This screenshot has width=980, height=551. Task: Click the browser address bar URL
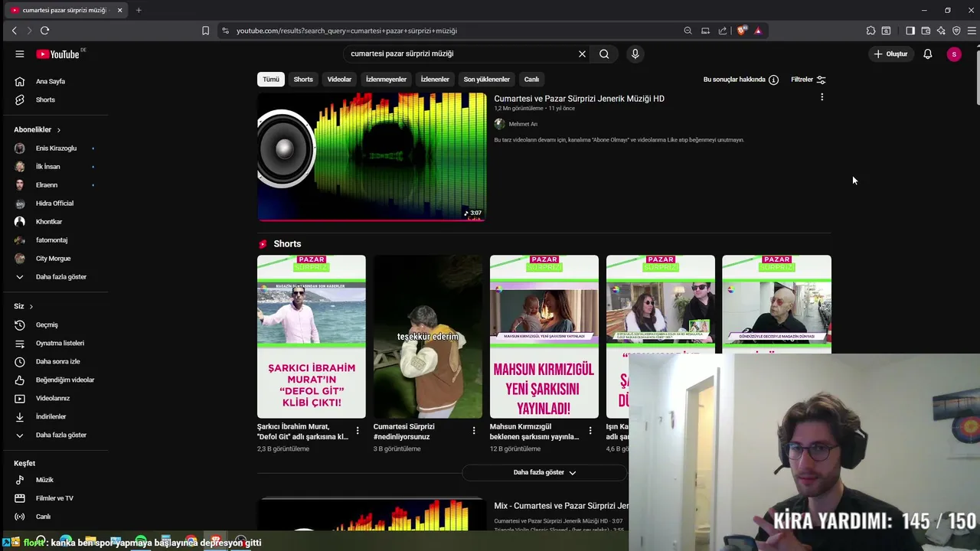[346, 31]
